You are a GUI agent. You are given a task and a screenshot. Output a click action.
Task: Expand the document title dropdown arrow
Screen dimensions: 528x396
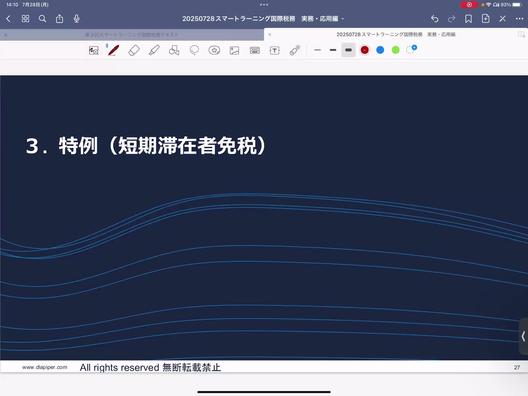[x=343, y=19]
